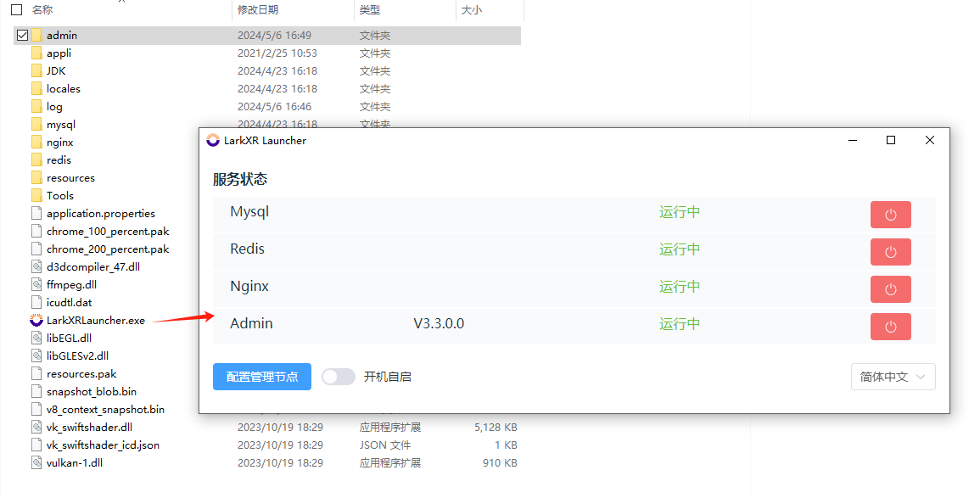Tick the select-all checkbox in header

tap(17, 9)
